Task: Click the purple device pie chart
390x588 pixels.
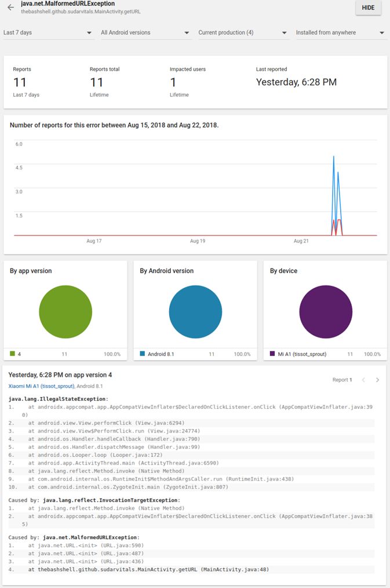Action: [326, 311]
